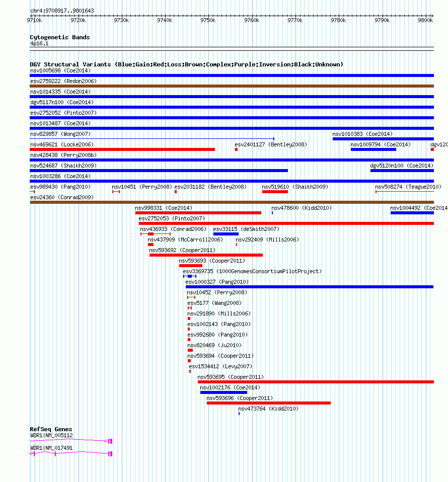Screen dimensions: 448x482
Task: Click the nsv593692 (Cooper2011) label
Action: tap(182, 250)
